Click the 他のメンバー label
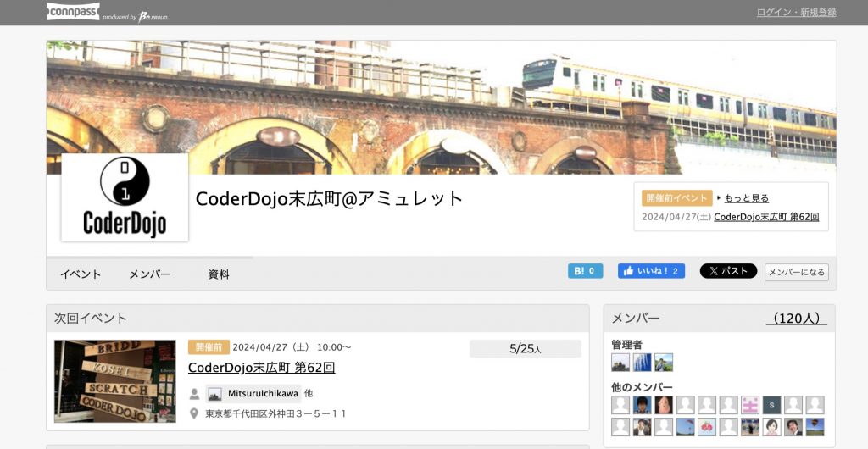 tap(643, 387)
